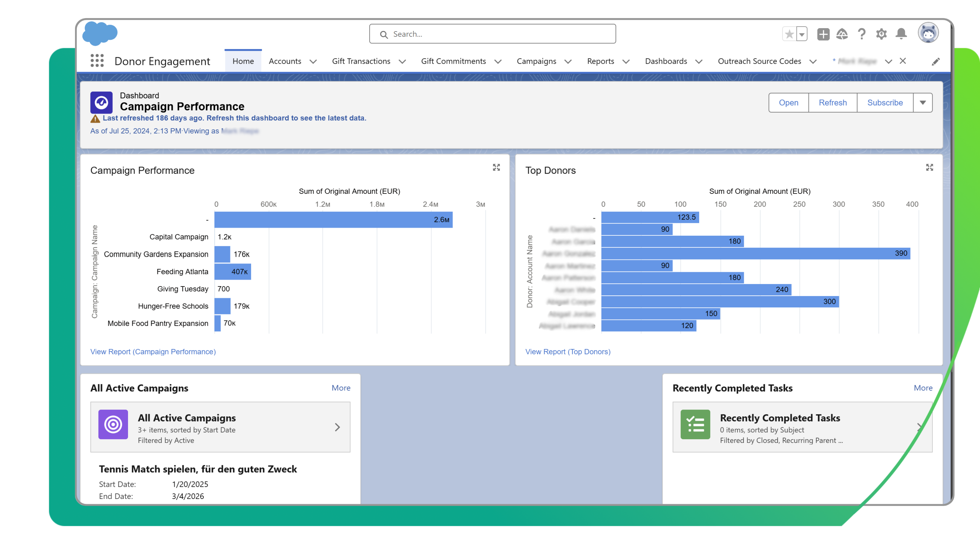
Task: Click the global actions plus icon
Action: 823,34
